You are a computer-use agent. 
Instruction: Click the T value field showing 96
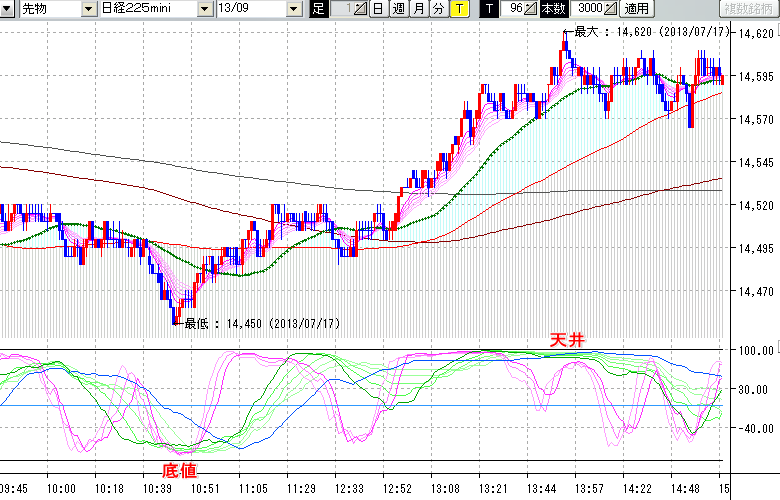(x=514, y=9)
